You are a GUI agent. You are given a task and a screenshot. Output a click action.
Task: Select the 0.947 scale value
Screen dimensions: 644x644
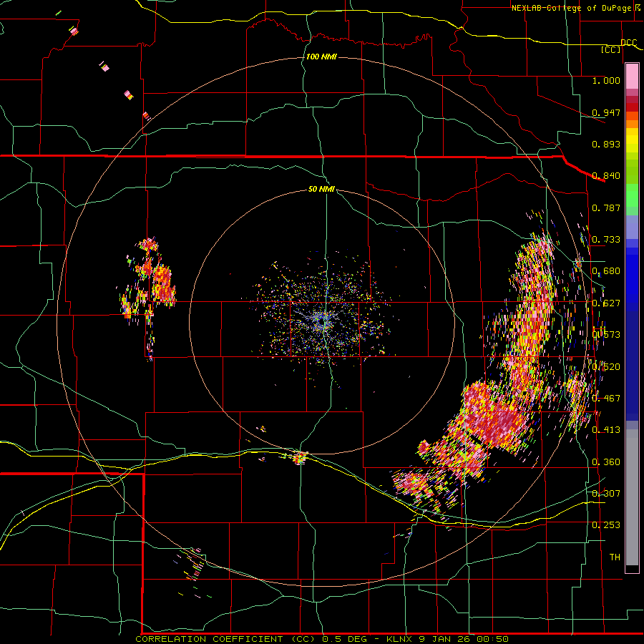point(606,112)
